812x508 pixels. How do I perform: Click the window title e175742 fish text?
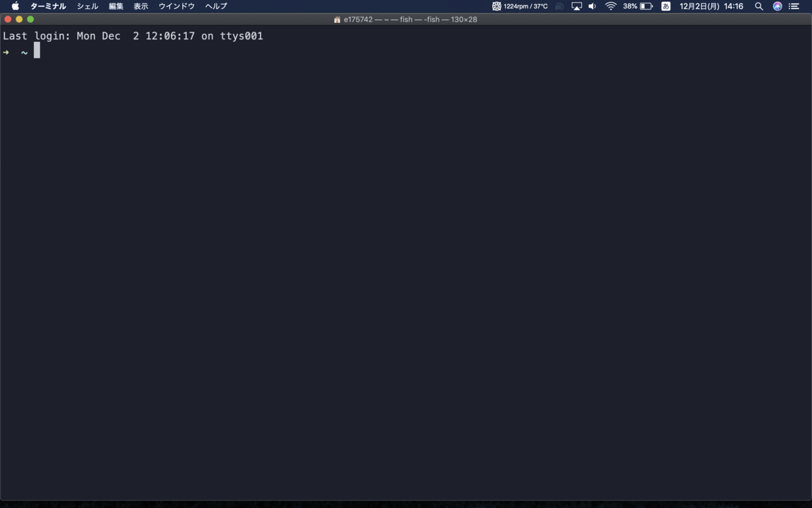(x=410, y=20)
